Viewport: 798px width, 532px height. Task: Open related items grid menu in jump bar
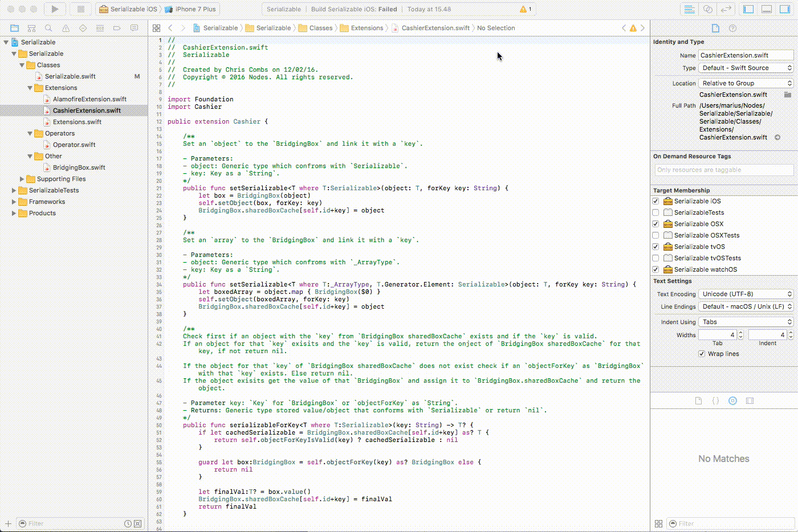[x=156, y=28]
